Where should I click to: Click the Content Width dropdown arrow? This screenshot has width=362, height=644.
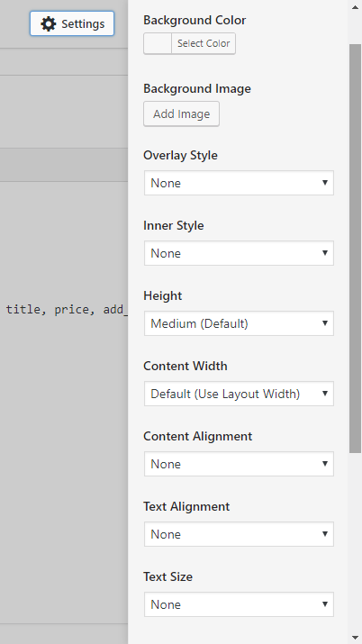coord(325,393)
